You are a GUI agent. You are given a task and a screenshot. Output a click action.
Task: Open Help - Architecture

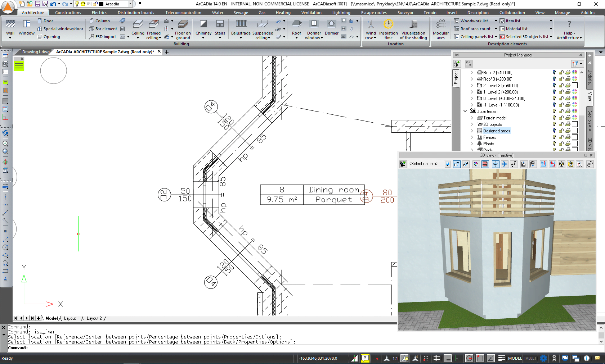tap(569, 29)
